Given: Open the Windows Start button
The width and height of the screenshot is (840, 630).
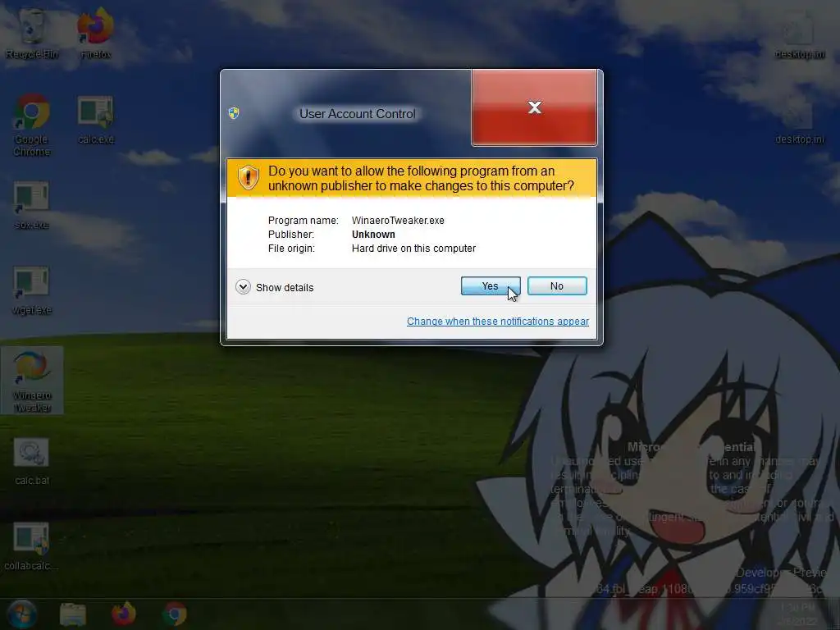Looking at the screenshot, I should point(22,614).
